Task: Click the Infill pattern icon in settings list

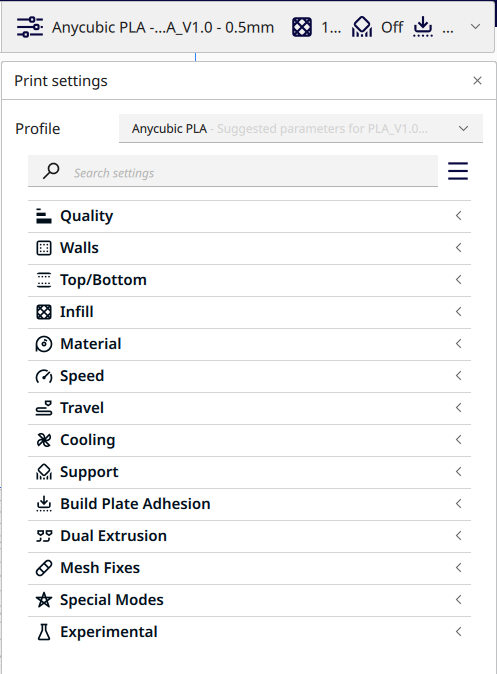Action: (43, 312)
